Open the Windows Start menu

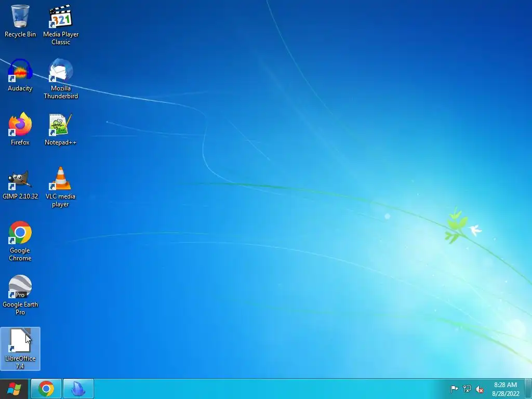click(x=14, y=389)
